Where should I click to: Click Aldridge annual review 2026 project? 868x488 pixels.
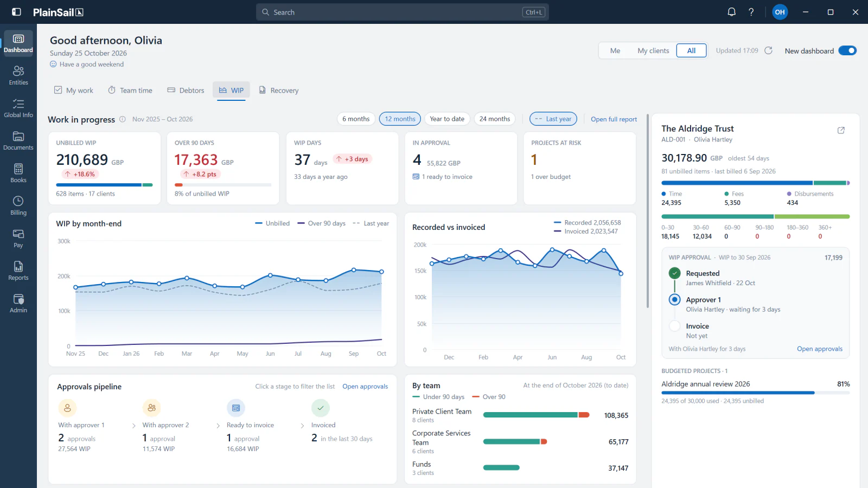pyautogui.click(x=756, y=392)
